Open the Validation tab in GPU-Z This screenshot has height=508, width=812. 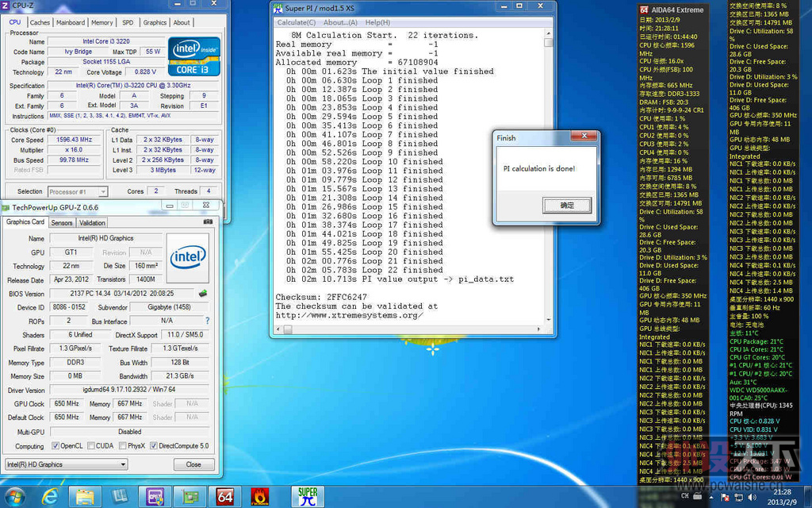(92, 223)
